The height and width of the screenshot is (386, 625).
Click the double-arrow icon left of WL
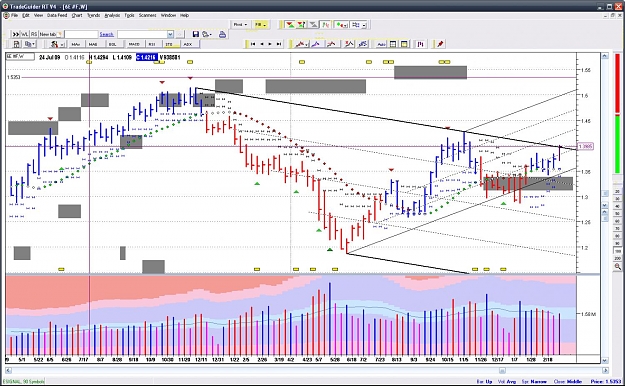16,34
